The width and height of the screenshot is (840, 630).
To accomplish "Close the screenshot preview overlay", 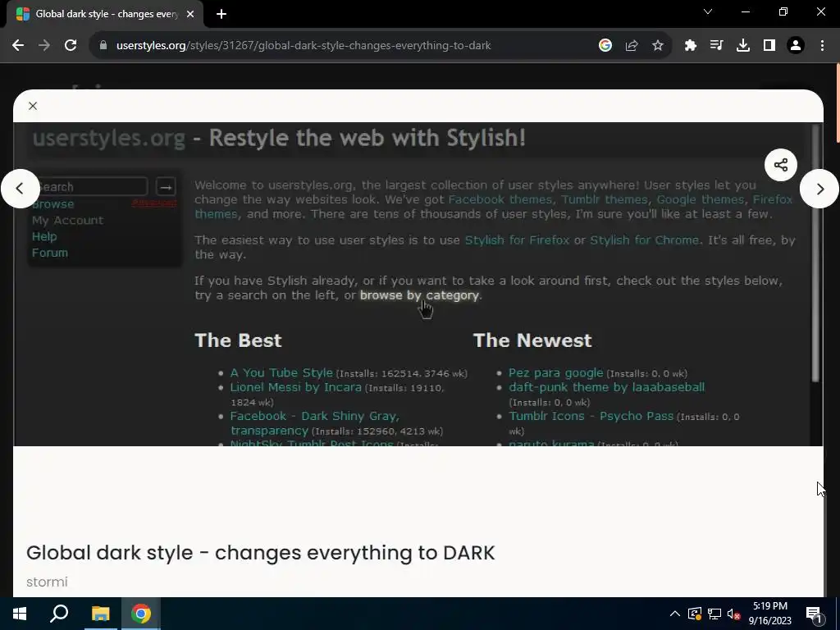I will click(33, 106).
